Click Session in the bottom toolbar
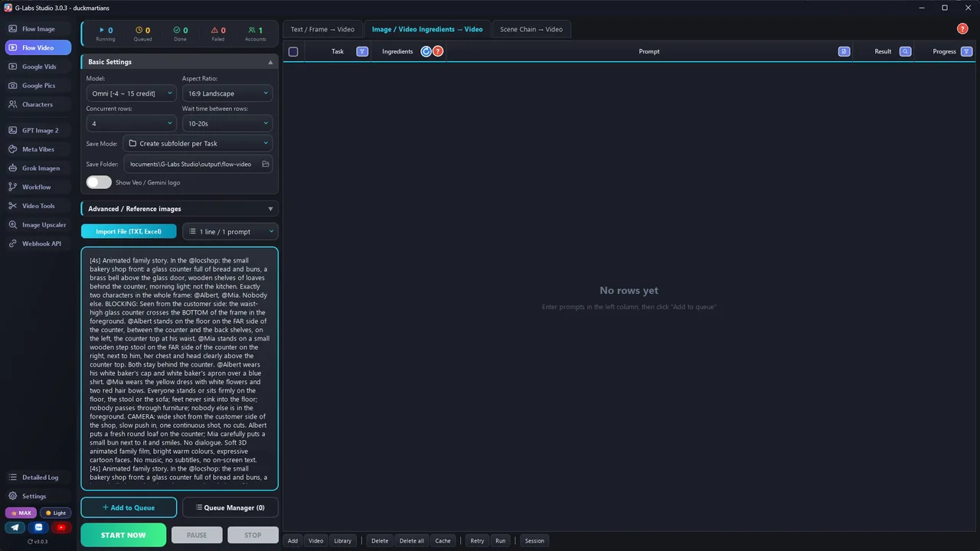 (x=534, y=540)
